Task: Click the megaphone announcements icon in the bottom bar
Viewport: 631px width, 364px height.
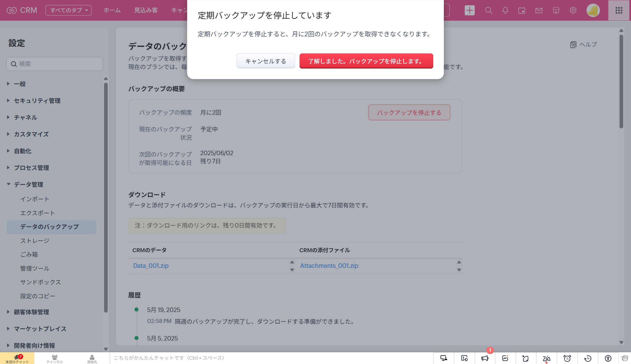Action: pos(485,358)
